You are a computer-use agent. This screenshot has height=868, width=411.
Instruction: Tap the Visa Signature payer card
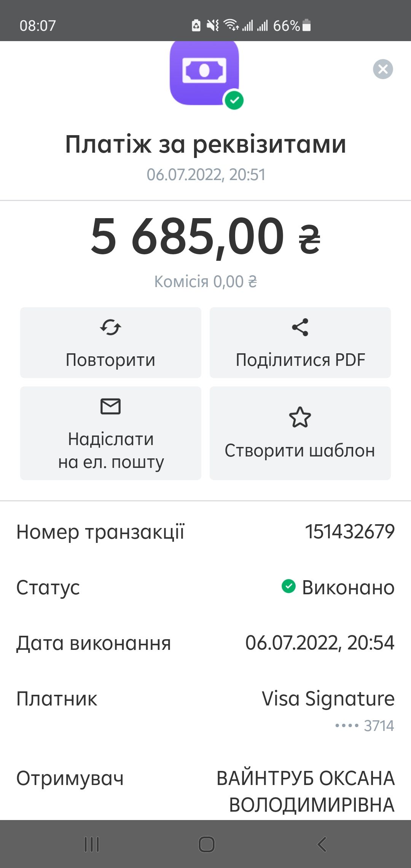coord(328,699)
